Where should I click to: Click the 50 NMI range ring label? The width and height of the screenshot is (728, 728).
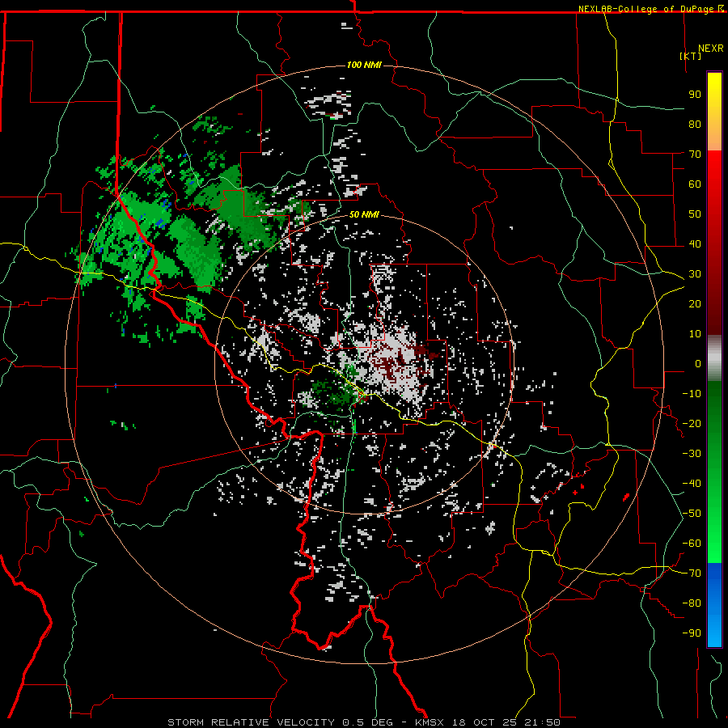364,214
